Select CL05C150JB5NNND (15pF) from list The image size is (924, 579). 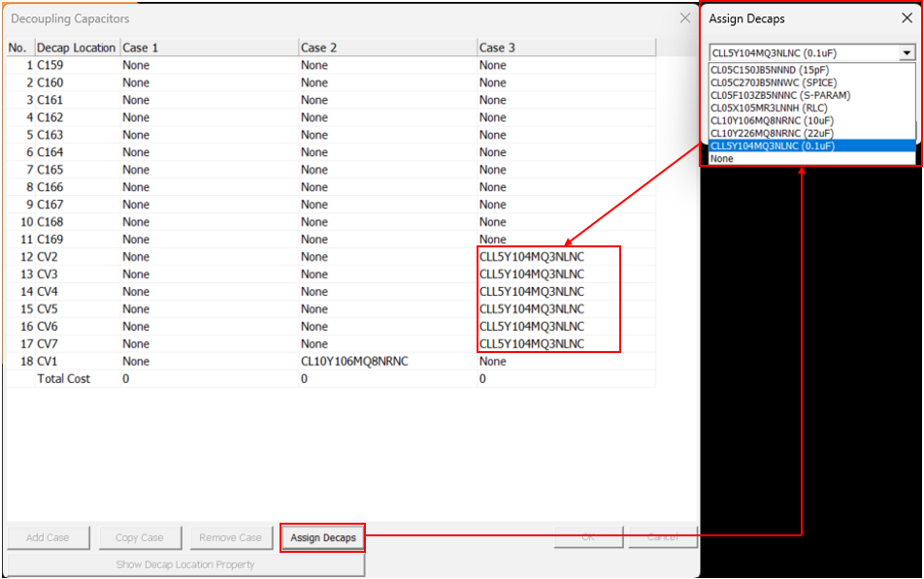click(x=769, y=70)
